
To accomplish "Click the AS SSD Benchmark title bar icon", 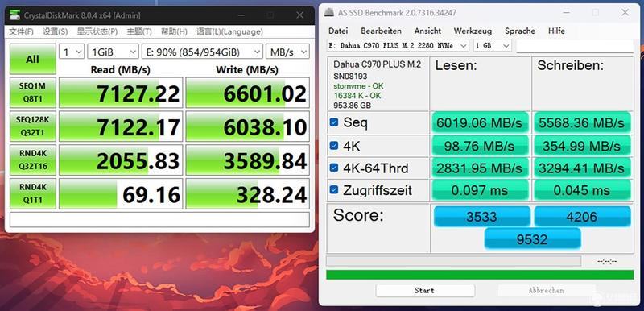I will pyautogui.click(x=328, y=13).
